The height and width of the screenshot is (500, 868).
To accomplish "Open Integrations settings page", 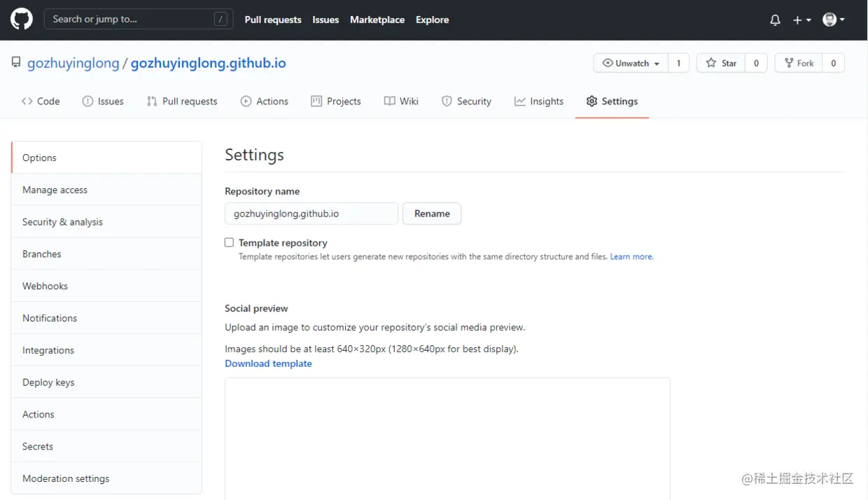I will [x=106, y=350].
